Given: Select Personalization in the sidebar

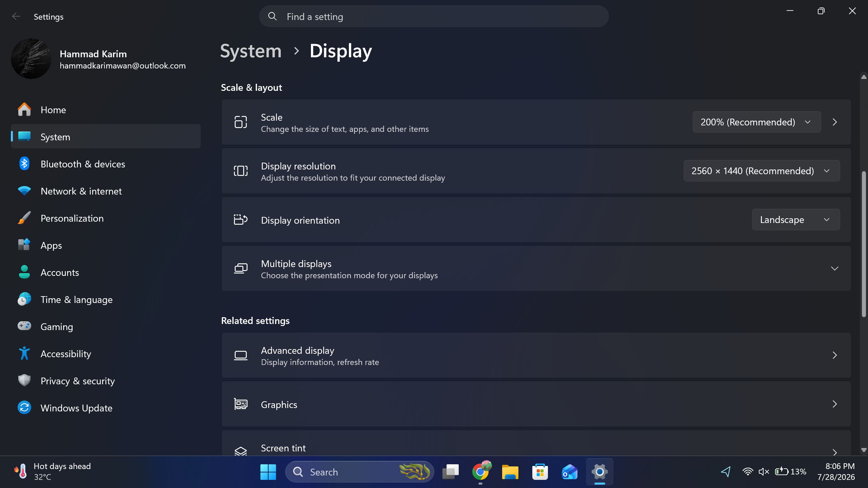Looking at the screenshot, I should pos(106,218).
